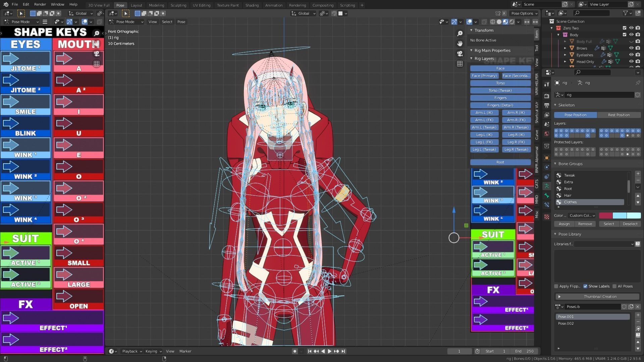Viewport: 644px width, 362px height.
Task: Enable the All Poses checkbox
Action: (614, 286)
